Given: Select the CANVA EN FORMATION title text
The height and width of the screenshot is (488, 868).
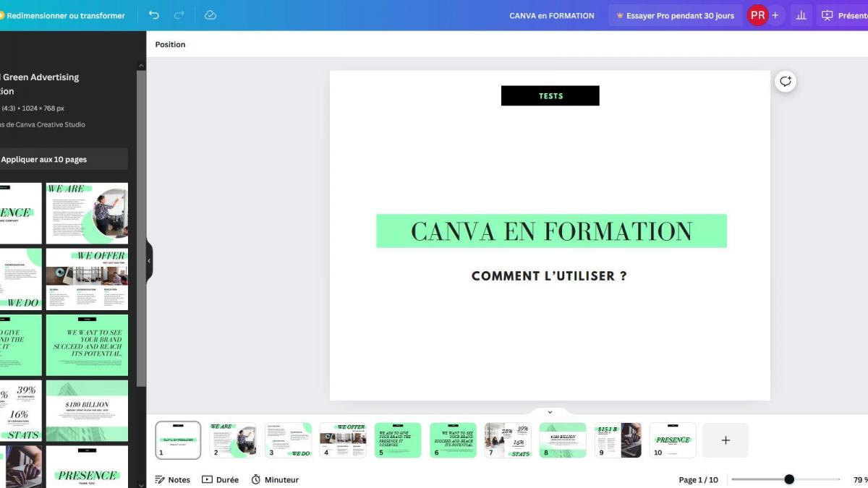Looking at the screenshot, I should click(551, 231).
